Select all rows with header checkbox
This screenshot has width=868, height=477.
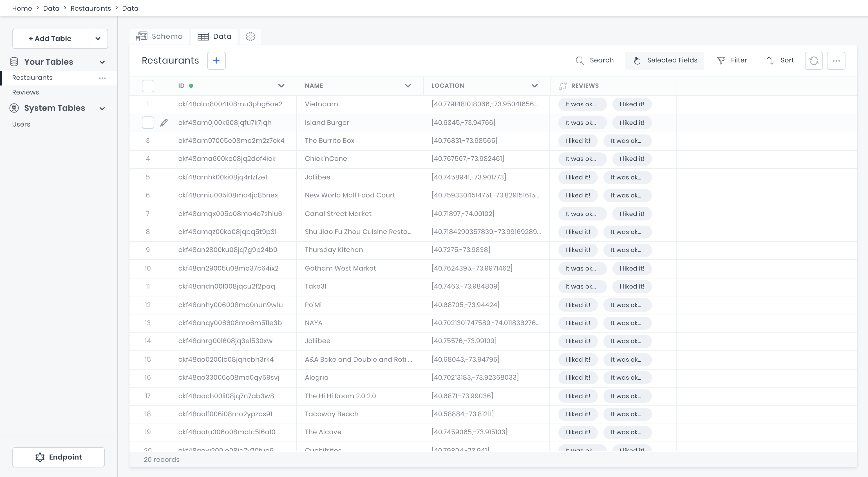pos(148,86)
